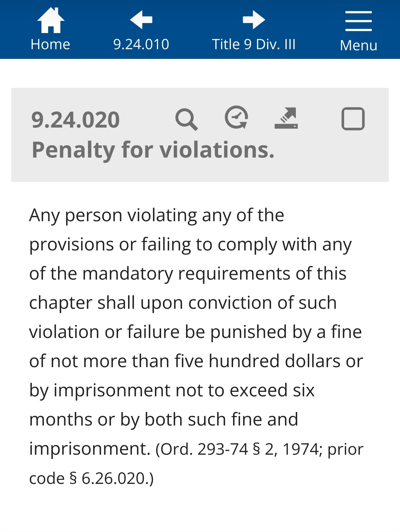Click the left arrow to previous section
Image resolution: width=400 pixels, height=532 pixels.
(x=141, y=20)
